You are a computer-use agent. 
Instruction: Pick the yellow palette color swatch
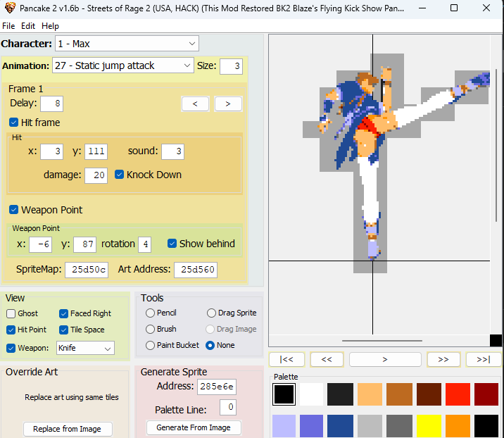point(428,425)
